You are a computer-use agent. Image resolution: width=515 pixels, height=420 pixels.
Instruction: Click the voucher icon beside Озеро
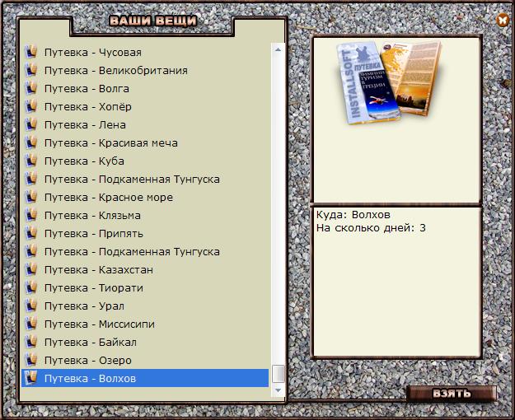[x=30, y=360]
